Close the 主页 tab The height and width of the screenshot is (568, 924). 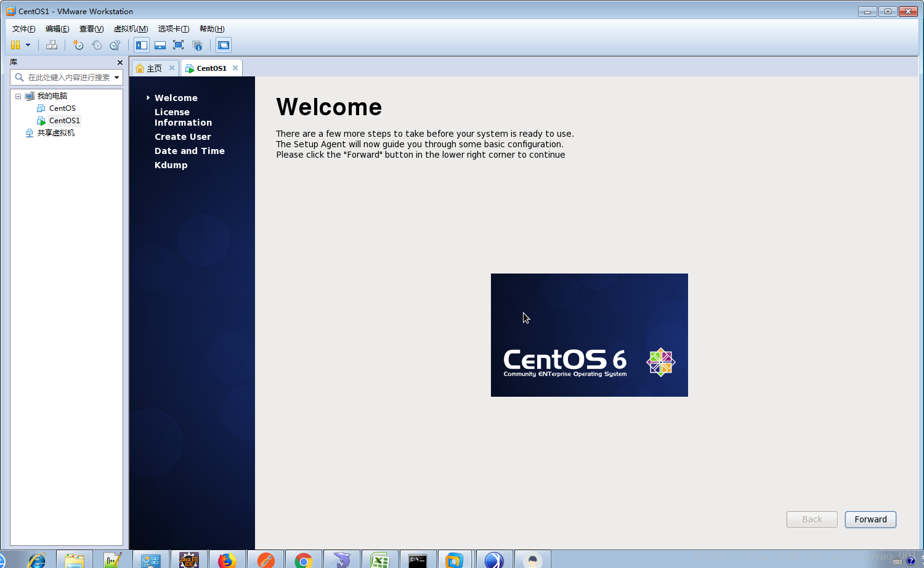[x=172, y=68]
